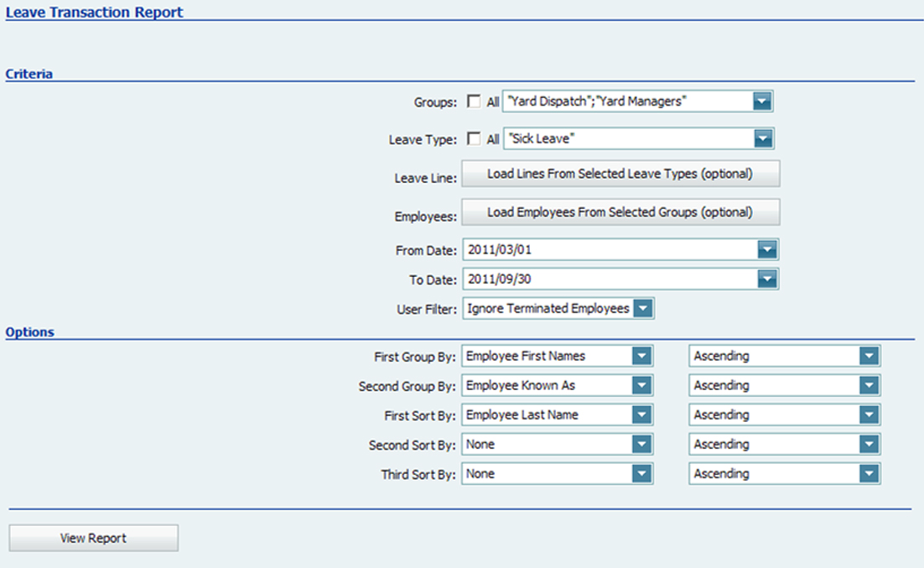
Task: Open the Ascending dropdown beside Second Sort By
Action: tap(869, 444)
